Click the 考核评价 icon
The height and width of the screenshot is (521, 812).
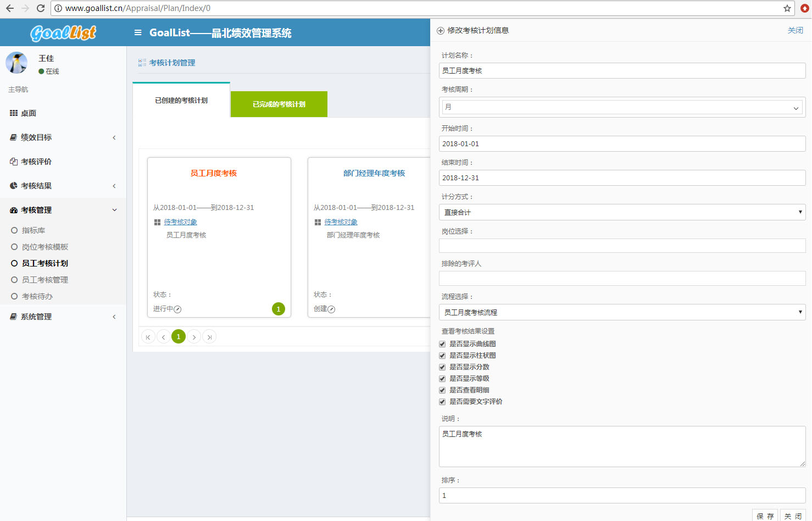click(14, 162)
